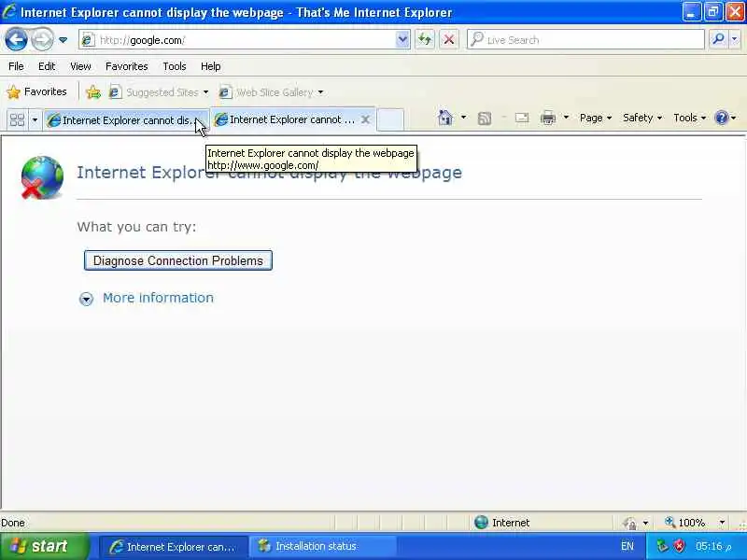Screen dimensions: 747x560
Task: Open Installation status taskbar window
Action: (323, 547)
